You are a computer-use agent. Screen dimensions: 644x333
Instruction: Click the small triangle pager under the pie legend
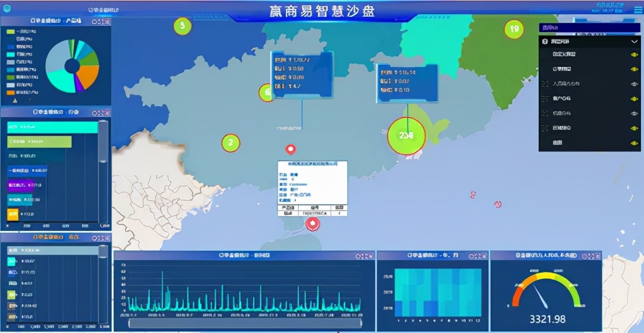(x=15, y=100)
